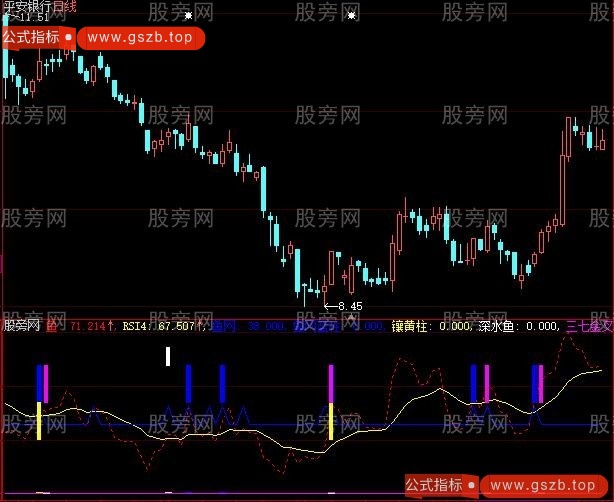Click the 公式指标 badge at bottom right
Viewport: 614px width, 502px height.
[x=432, y=485]
